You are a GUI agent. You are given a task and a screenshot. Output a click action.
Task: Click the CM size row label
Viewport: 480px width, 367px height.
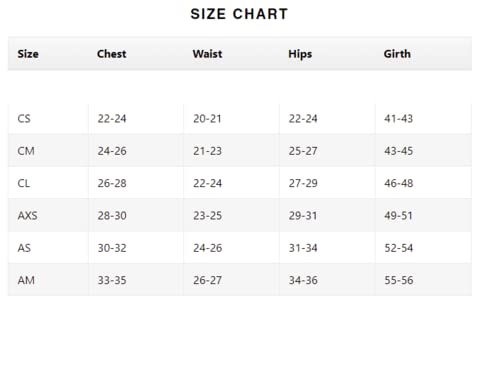click(x=26, y=151)
